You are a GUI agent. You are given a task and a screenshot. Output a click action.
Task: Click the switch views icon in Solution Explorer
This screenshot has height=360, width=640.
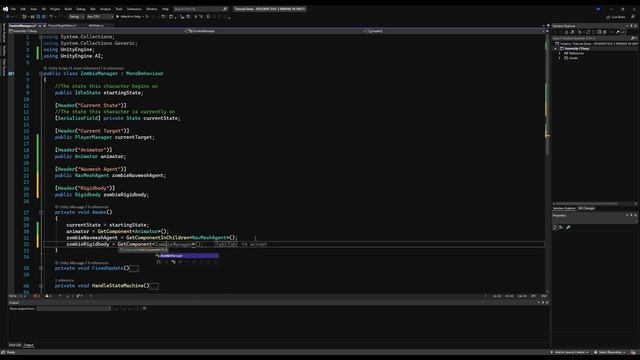tap(572, 32)
